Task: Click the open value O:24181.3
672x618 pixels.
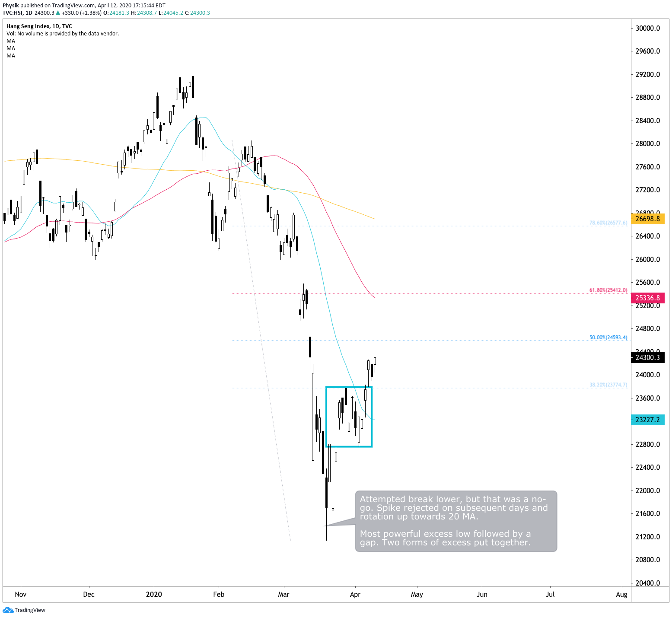Action: [116, 13]
